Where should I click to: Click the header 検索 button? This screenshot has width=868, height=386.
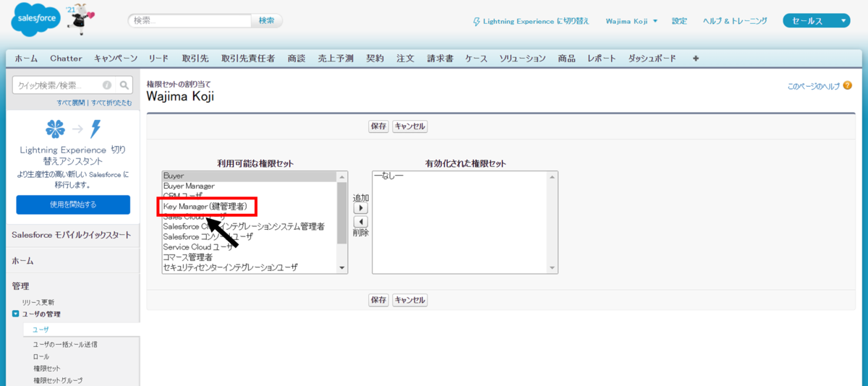pyautogui.click(x=267, y=21)
